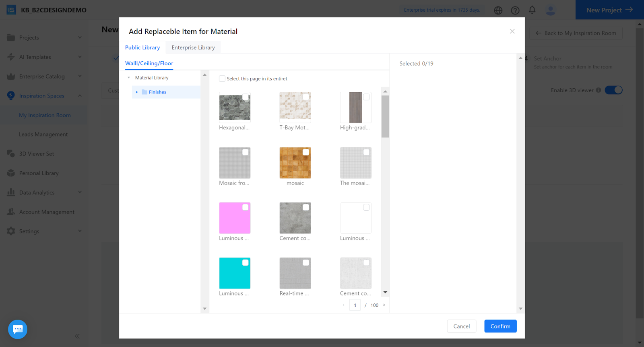Image resolution: width=644 pixels, height=347 pixels.
Task: Close dialog with the X icon
Action: point(512,31)
